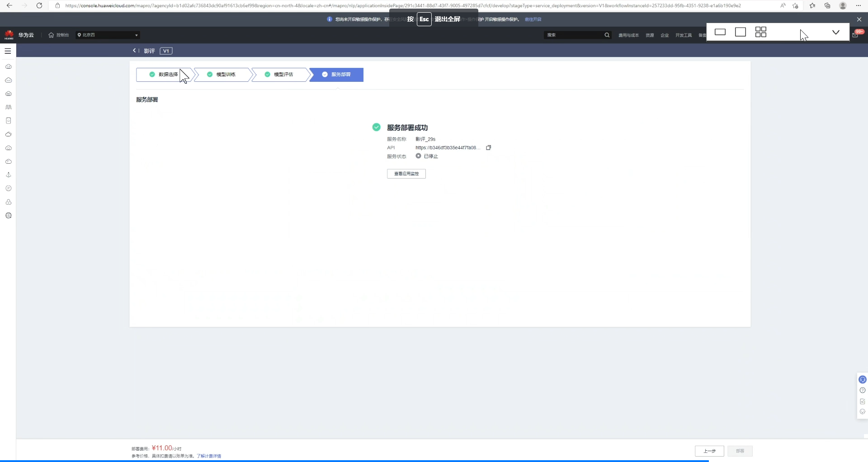The height and width of the screenshot is (462, 868).
Task: Click the cloud icon with three dots
Action: [8, 80]
